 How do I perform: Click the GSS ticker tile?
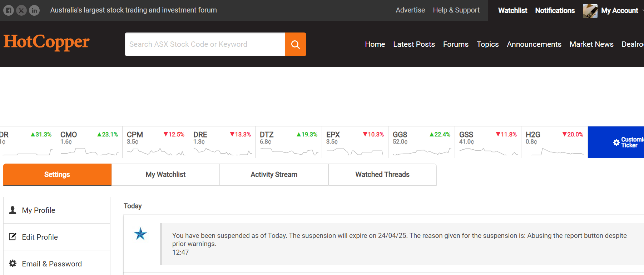point(488,142)
